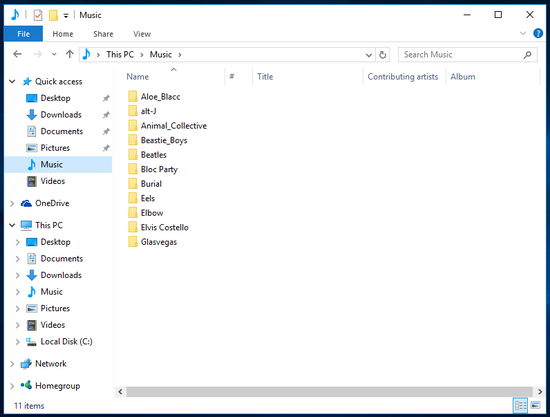The image size is (550, 417).
Task: Select Local Disk (C:) in navigation pane
Action: click(66, 341)
